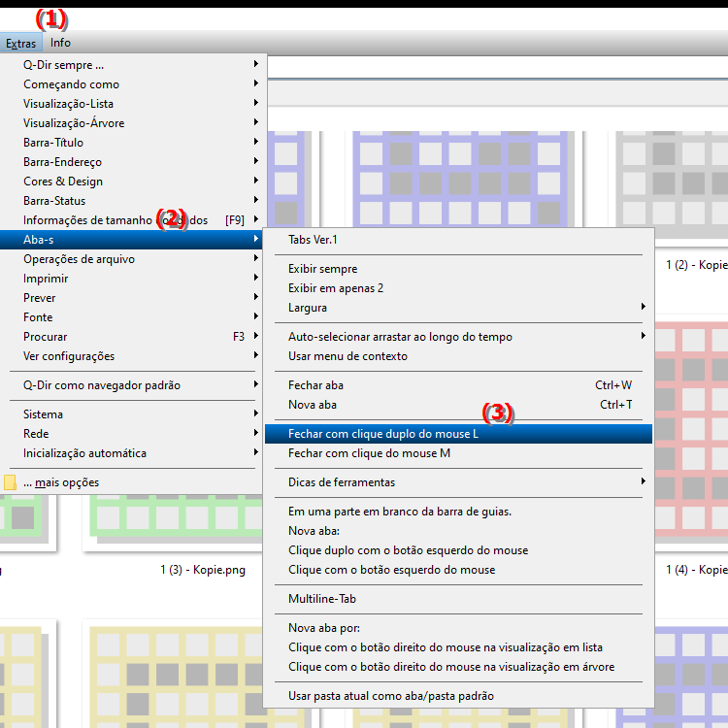Select the '1 (3) - Kopie.png' file label
This screenshot has height=728, width=728.
tap(203, 570)
